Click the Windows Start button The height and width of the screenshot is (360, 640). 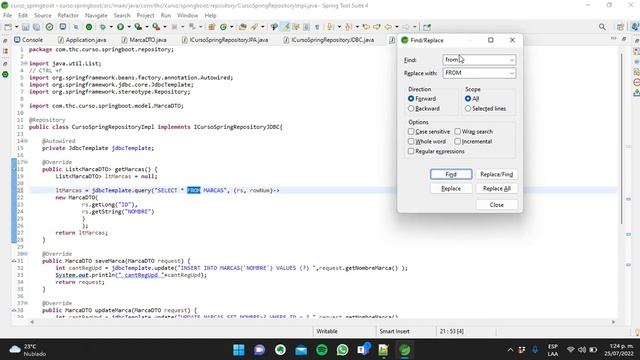pyautogui.click(x=239, y=350)
